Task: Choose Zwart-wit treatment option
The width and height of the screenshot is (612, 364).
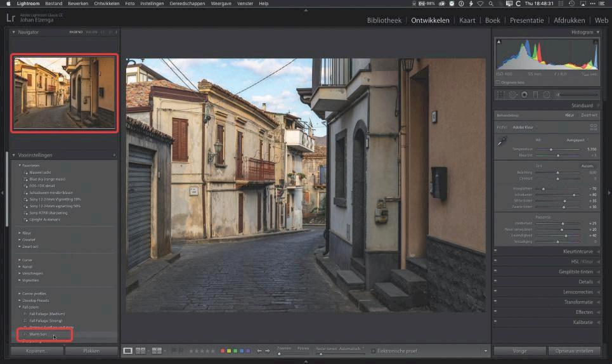Action: pyautogui.click(x=589, y=115)
